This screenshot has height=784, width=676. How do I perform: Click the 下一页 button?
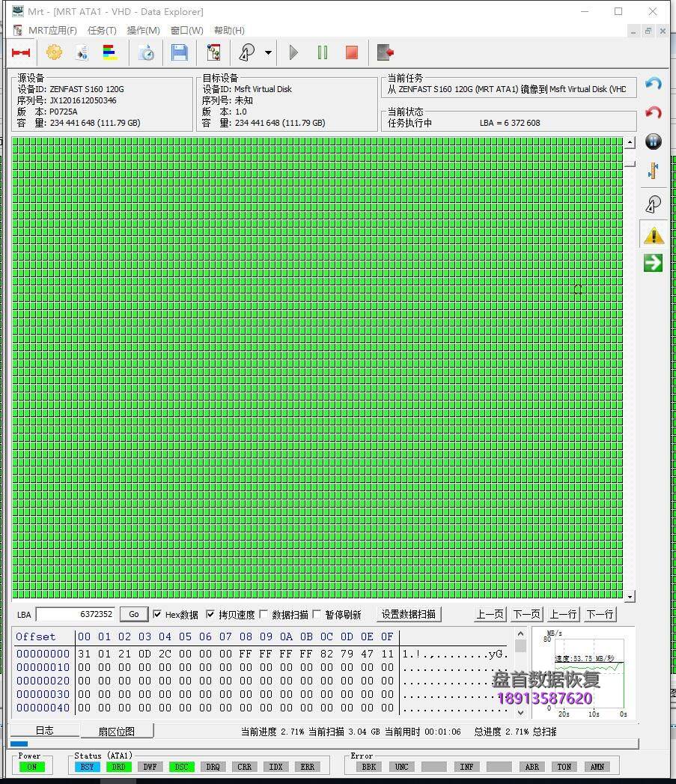[x=526, y=615]
